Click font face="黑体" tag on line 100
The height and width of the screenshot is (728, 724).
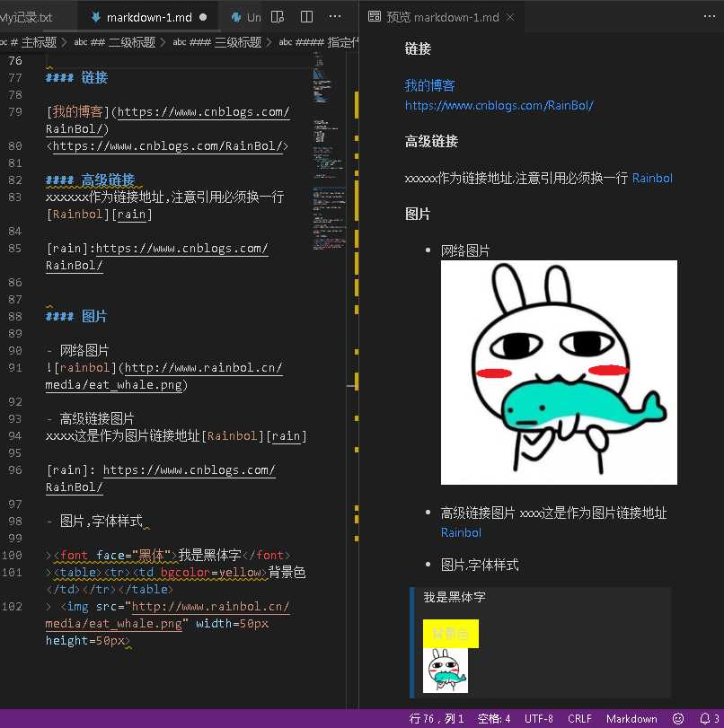[115, 556]
